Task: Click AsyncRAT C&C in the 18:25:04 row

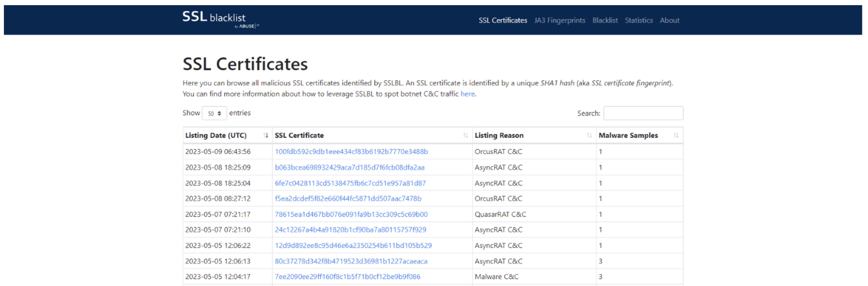Action: click(x=499, y=183)
